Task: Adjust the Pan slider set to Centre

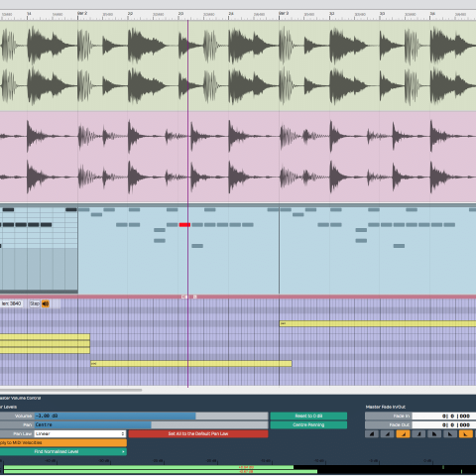Action: click(151, 424)
